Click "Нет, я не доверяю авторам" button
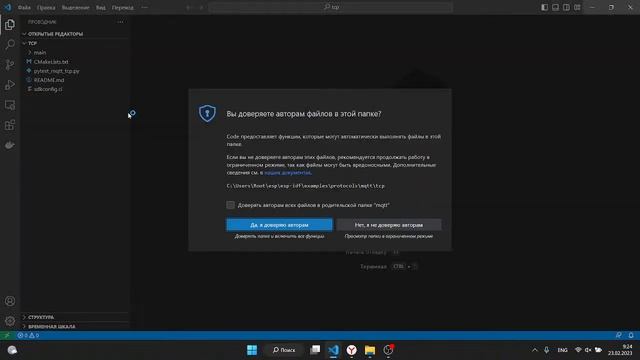 389,225
